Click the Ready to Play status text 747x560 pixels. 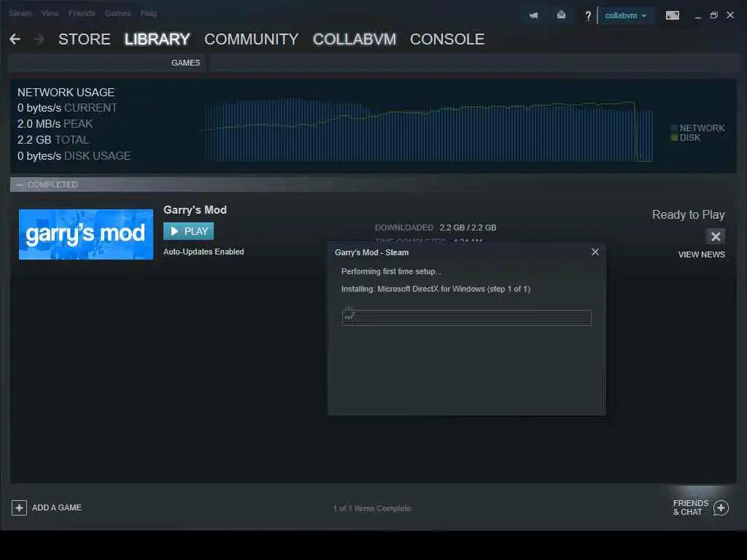point(689,215)
